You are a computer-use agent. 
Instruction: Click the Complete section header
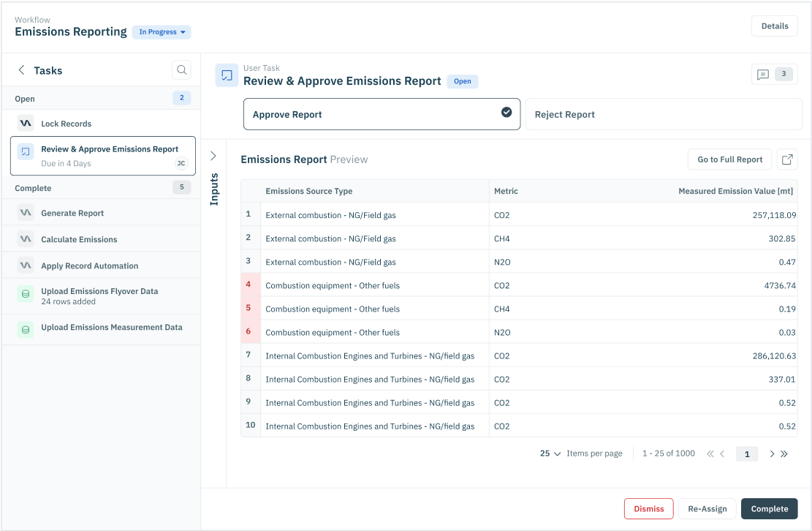click(x=102, y=187)
